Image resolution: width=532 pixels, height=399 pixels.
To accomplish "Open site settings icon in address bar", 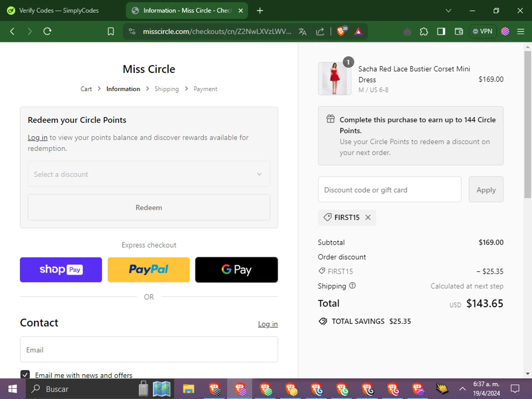I will point(132,32).
